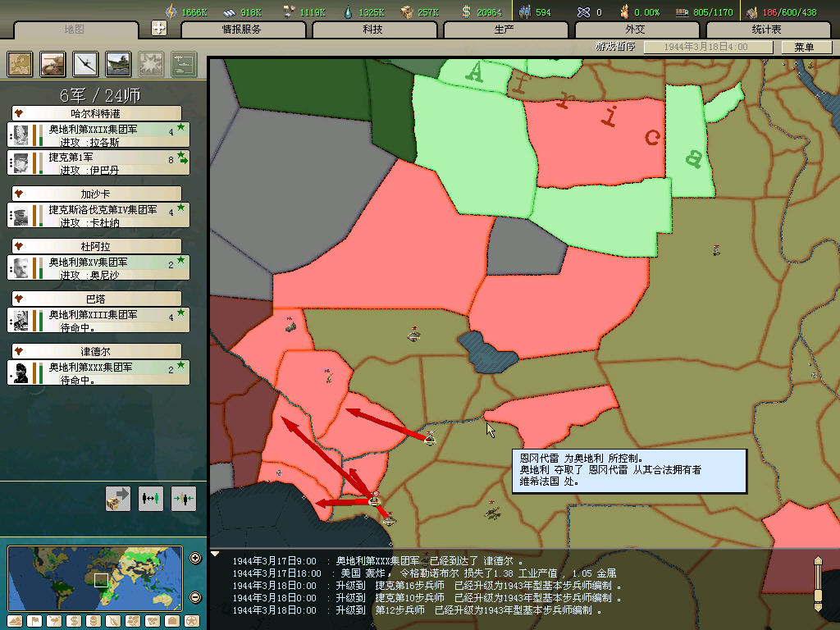Click the message log scrollbar handle
This screenshot has width=840, height=630.
[817, 584]
